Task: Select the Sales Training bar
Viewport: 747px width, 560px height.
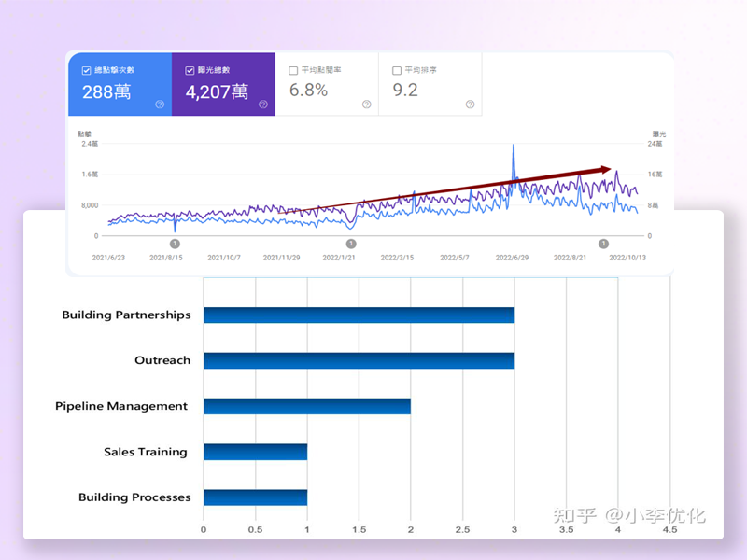Action: click(x=255, y=452)
